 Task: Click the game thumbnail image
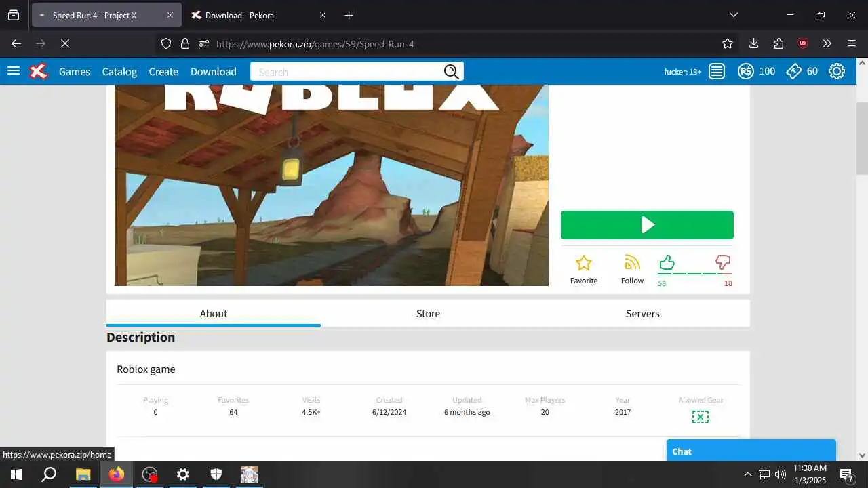(x=332, y=185)
